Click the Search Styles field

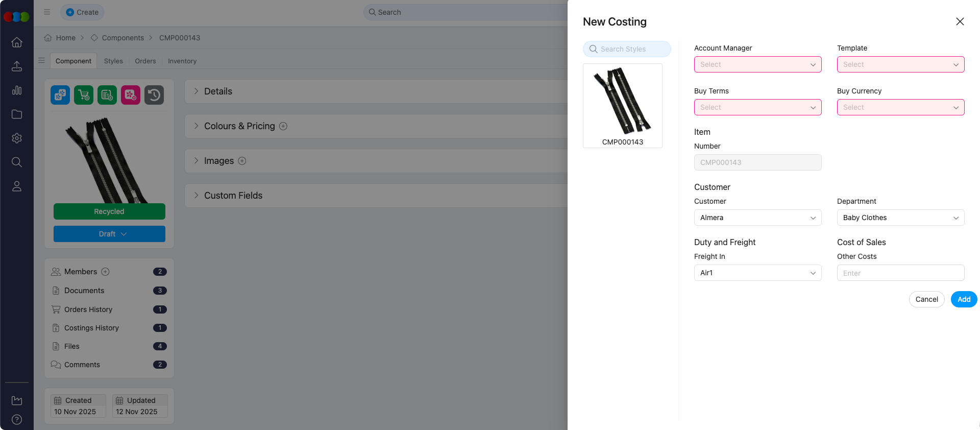(627, 49)
